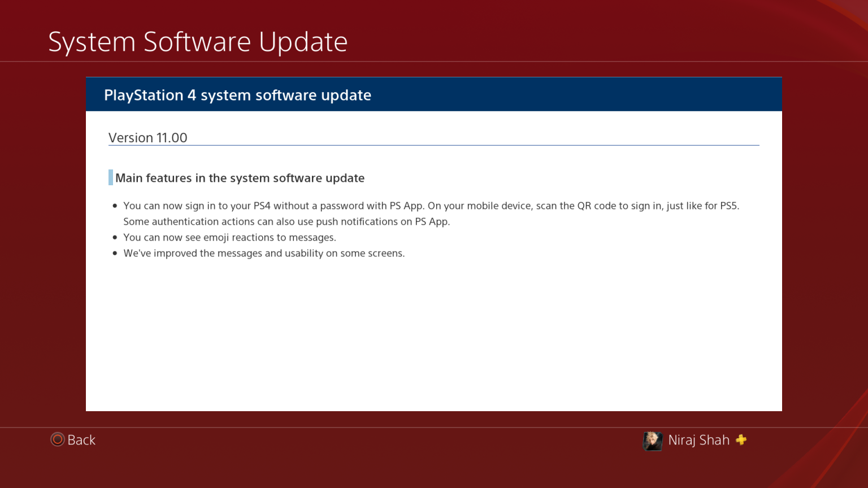Image resolution: width=868 pixels, height=488 pixels.
Task: Click the blue accent marker beside Main features
Action: (110, 177)
